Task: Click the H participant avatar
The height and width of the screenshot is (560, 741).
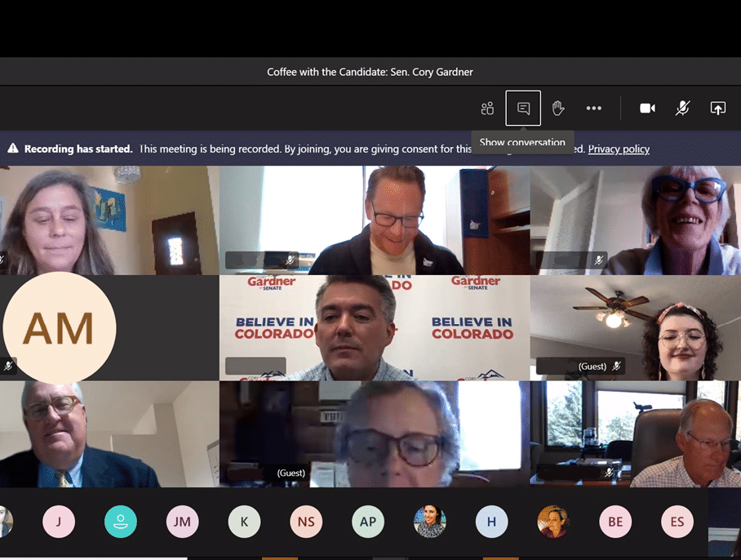Action: tap(491, 522)
